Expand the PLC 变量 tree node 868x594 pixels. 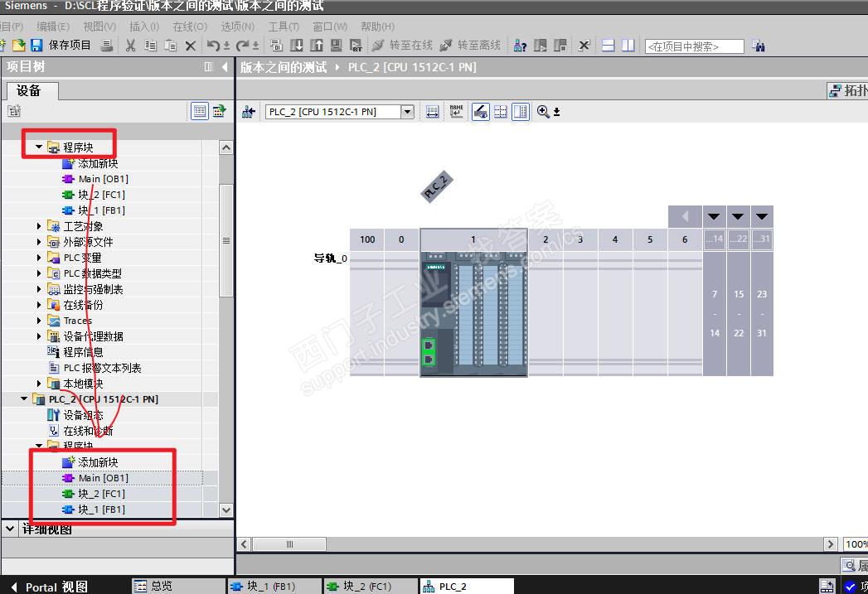coord(39,258)
